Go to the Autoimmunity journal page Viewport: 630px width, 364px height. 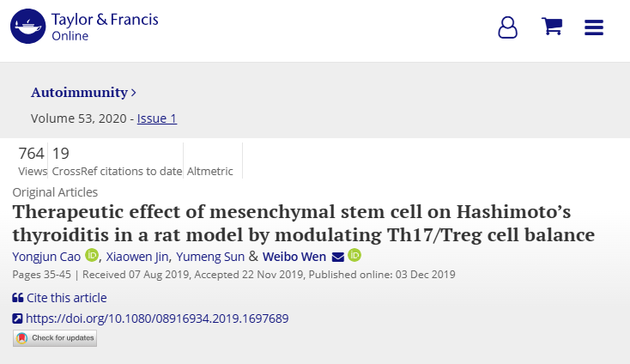[79, 93]
